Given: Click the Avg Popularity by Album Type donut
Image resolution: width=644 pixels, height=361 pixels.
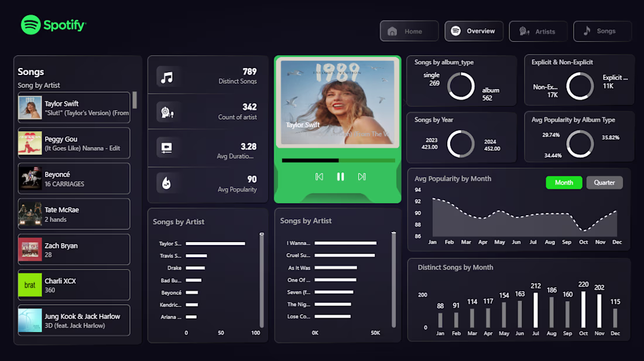Looking at the screenshot, I should tap(580, 144).
